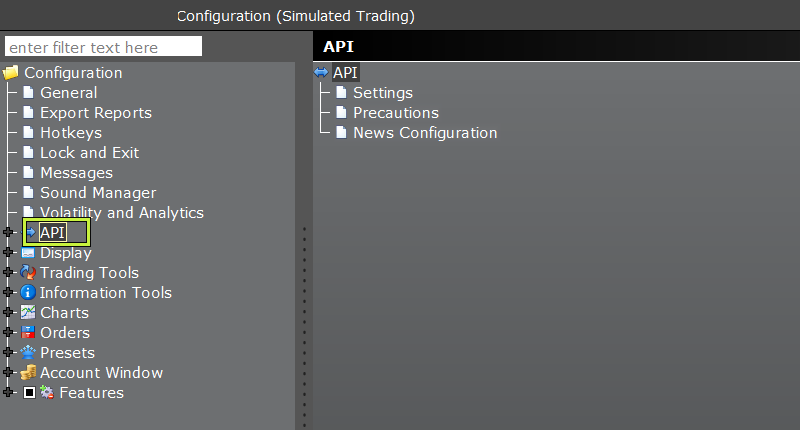
Task: Select the Information Tools label
Action: pos(106,293)
